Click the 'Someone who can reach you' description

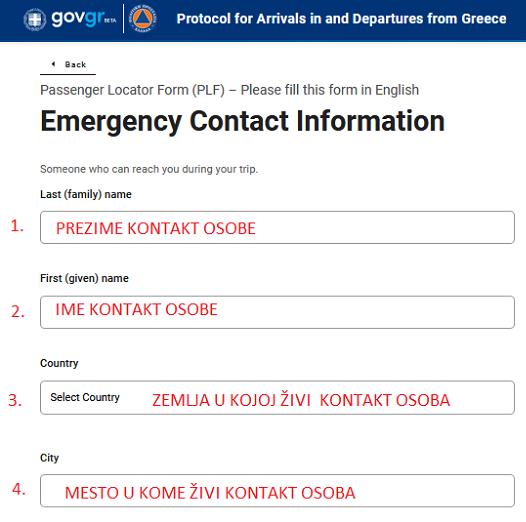click(x=149, y=169)
